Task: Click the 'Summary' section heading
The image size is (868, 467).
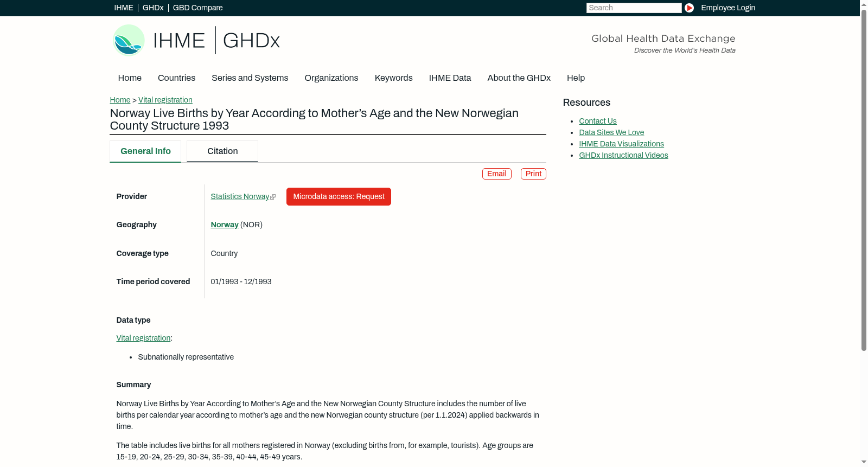Action: pos(133,385)
